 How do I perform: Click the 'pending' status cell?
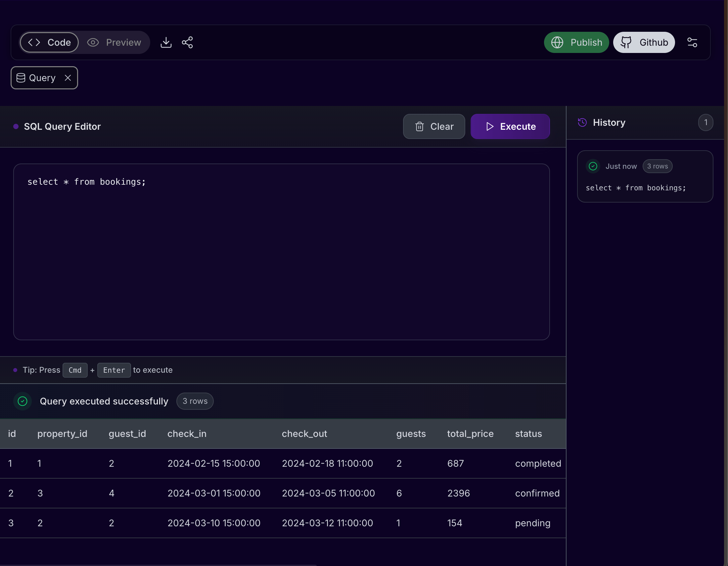(533, 524)
